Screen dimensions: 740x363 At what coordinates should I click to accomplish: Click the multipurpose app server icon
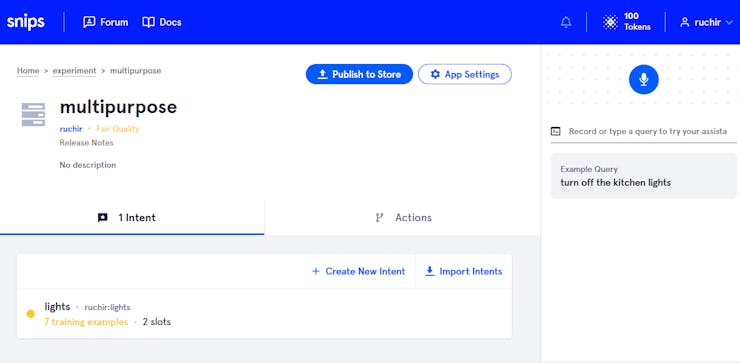pyautogui.click(x=34, y=115)
